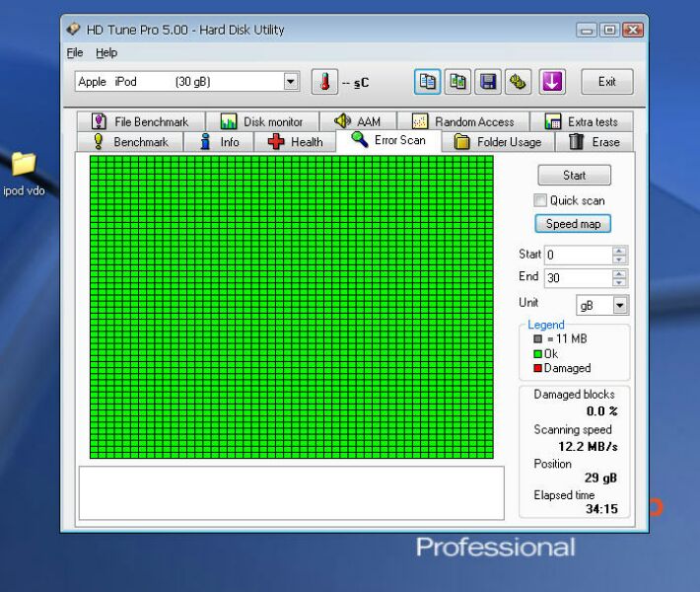The image size is (700, 592).
Task: Open the options wrench icon
Action: point(519,82)
